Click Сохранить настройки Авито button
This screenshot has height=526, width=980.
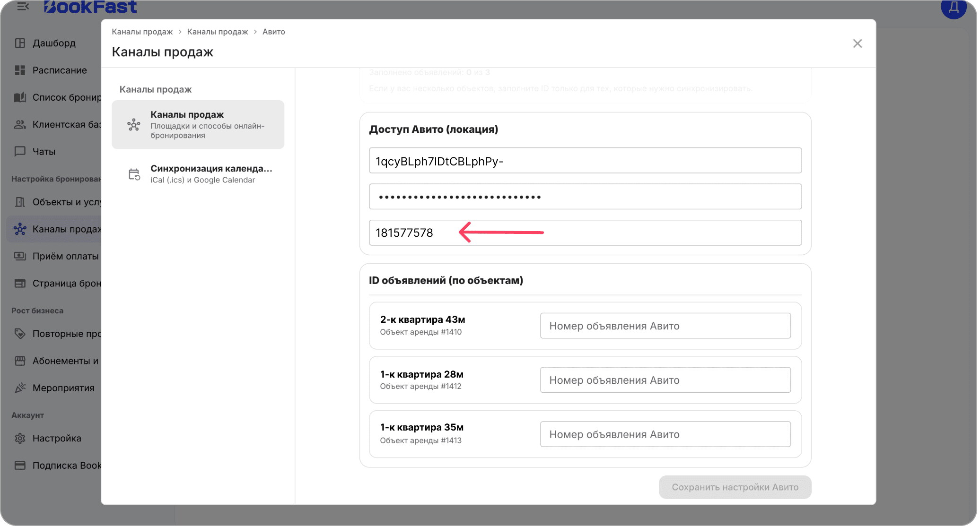coord(735,487)
